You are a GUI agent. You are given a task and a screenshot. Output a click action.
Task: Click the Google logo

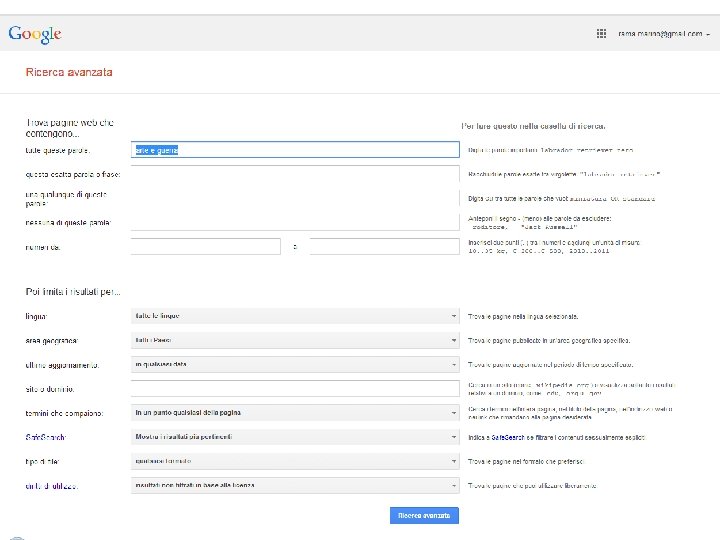[x=35, y=34]
